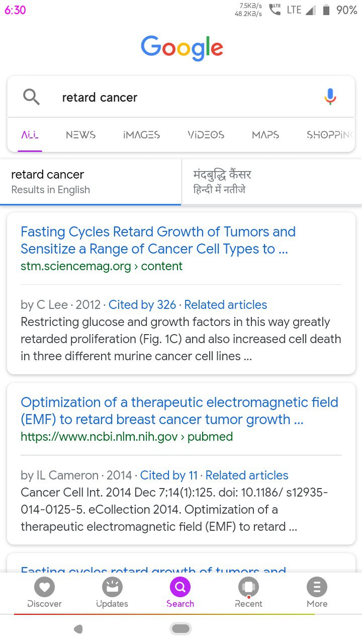Tap the Search icon in bottom bar
The image size is (362, 644).
[180, 587]
